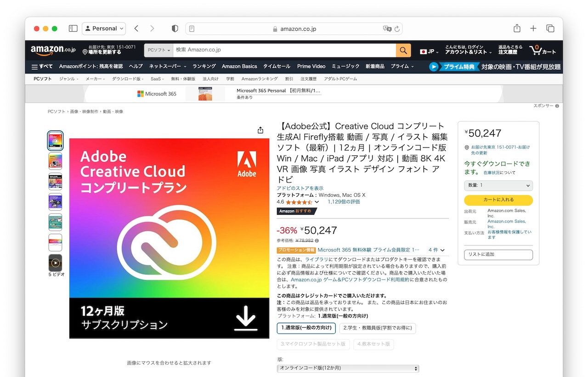Click the main Adobe Creative Cloud product image

pyautogui.click(x=169, y=238)
